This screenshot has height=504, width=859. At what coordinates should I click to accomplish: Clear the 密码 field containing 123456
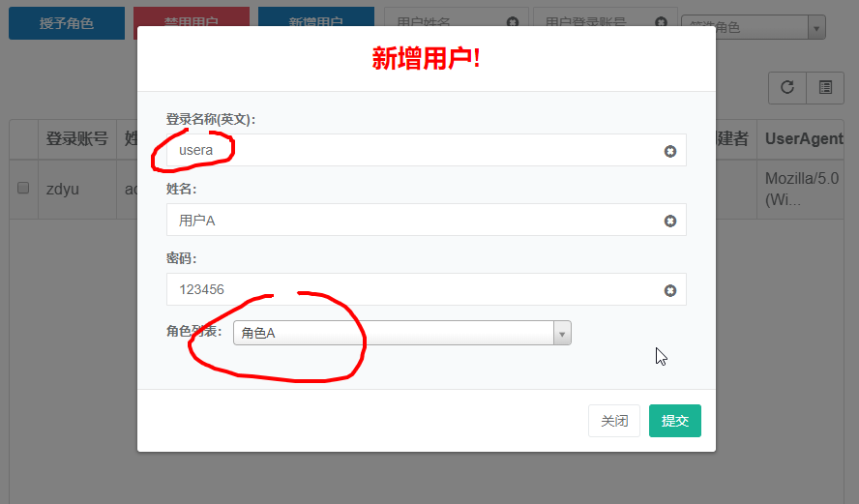(x=669, y=290)
